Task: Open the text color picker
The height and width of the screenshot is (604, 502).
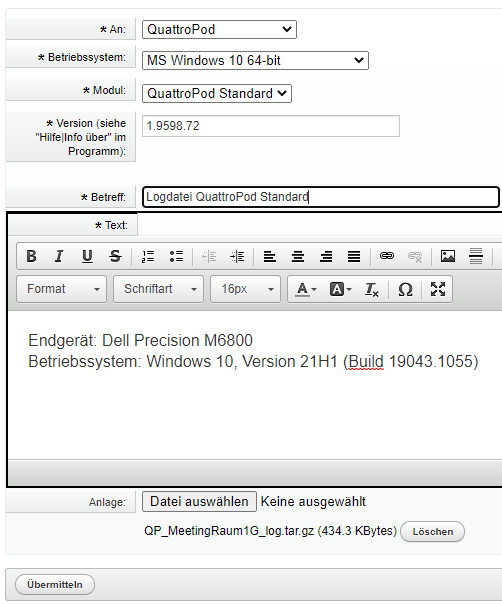Action: pyautogui.click(x=306, y=289)
